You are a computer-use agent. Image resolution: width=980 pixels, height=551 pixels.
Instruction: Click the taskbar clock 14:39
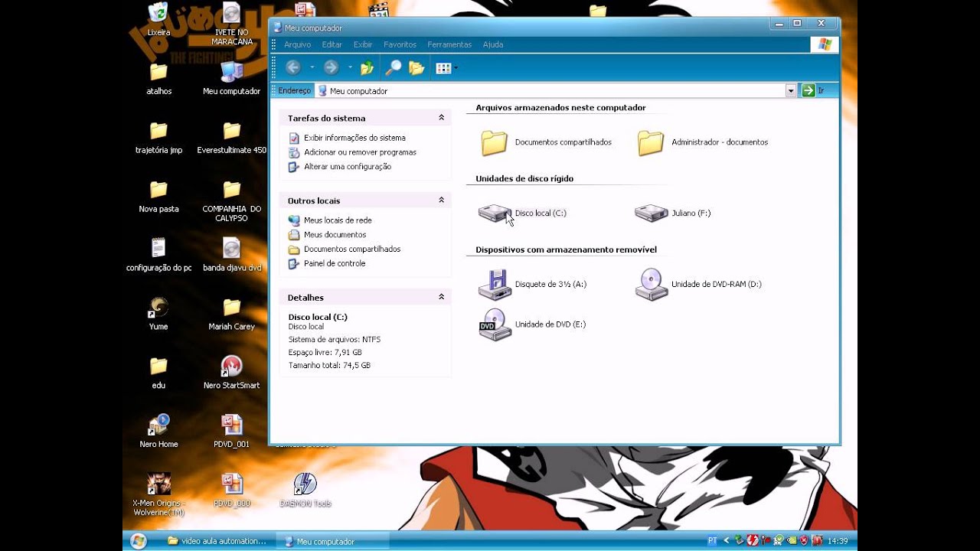tap(838, 541)
